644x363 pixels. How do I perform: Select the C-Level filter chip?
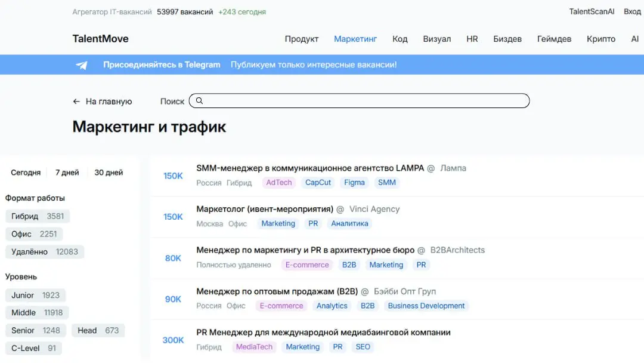coord(33,348)
